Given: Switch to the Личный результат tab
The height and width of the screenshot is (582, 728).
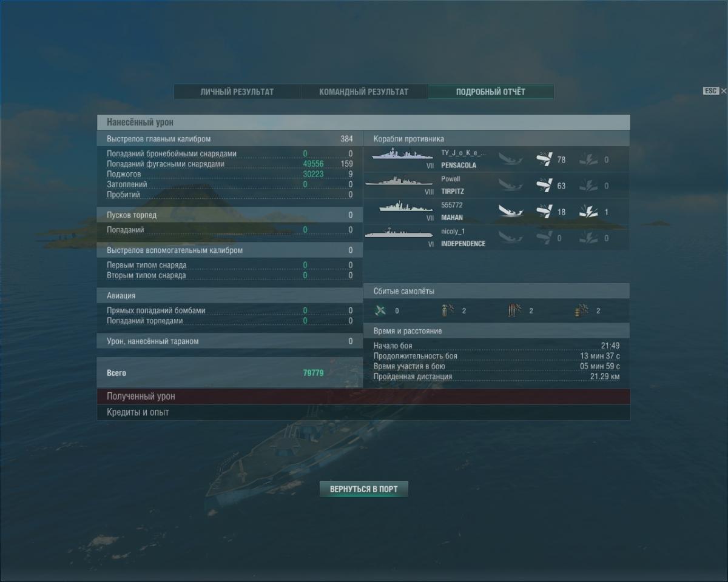Looking at the screenshot, I should tap(237, 92).
